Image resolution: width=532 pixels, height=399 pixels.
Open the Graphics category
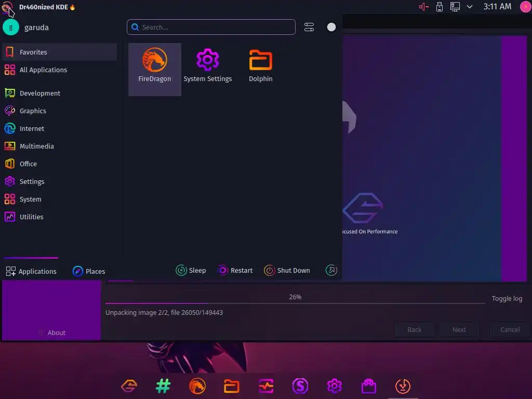click(60, 111)
